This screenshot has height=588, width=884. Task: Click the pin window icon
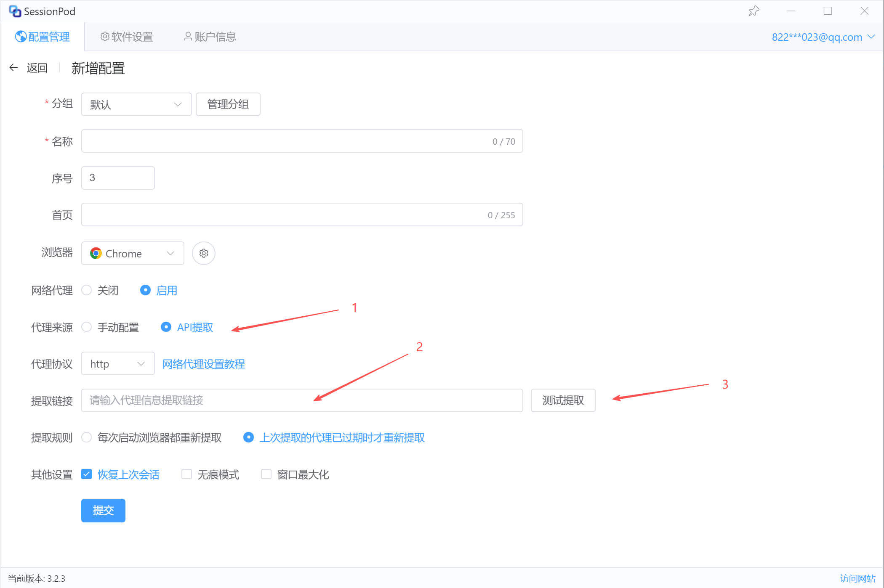754,11
